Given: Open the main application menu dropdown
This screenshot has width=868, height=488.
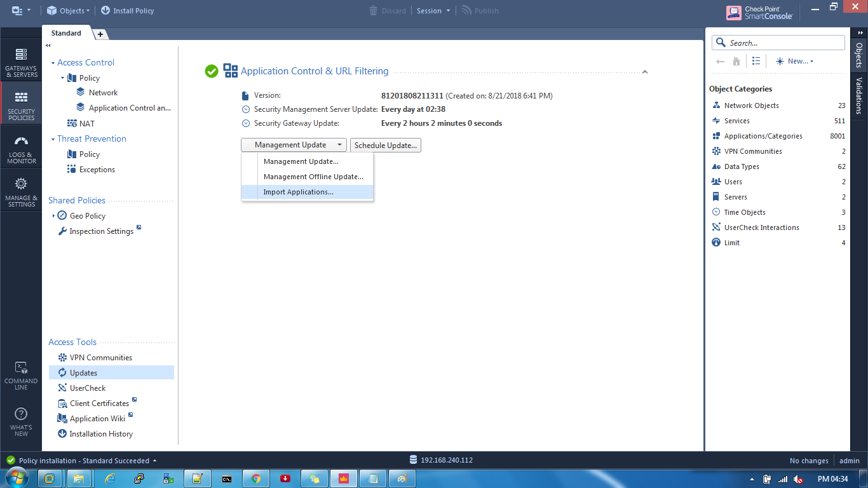Looking at the screenshot, I should [x=21, y=11].
